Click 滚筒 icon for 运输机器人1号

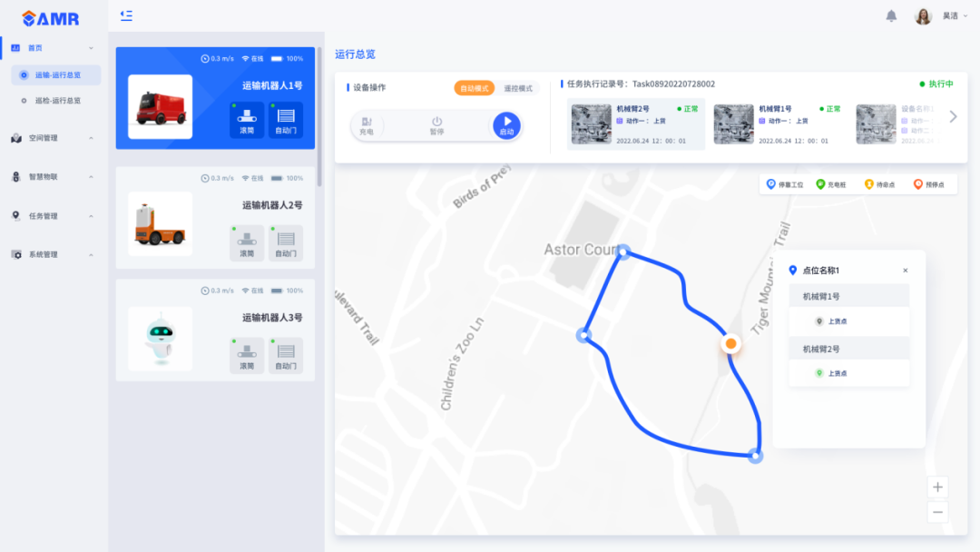pos(247,120)
